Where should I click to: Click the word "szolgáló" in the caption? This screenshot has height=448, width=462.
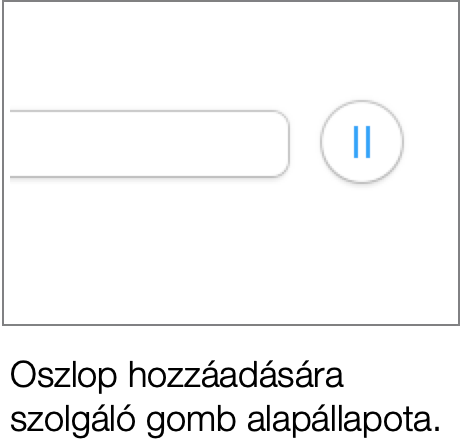pyautogui.click(x=73, y=420)
